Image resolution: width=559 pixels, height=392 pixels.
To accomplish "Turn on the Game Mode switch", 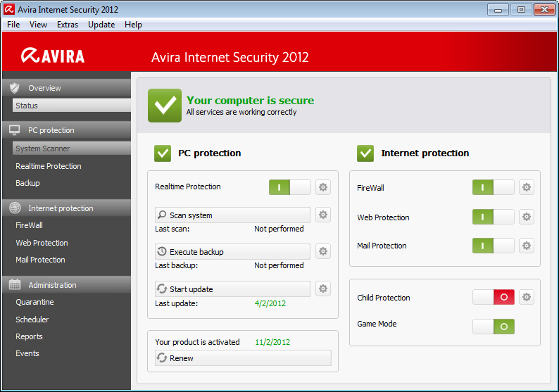I will pos(493,327).
